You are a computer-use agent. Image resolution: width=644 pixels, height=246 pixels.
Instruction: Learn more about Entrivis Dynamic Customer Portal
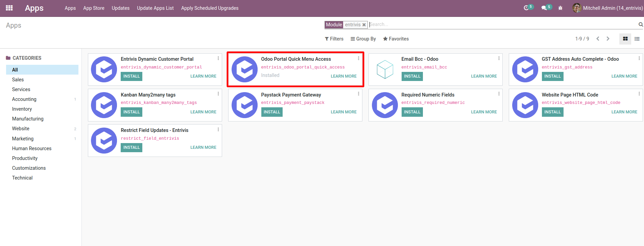click(203, 76)
